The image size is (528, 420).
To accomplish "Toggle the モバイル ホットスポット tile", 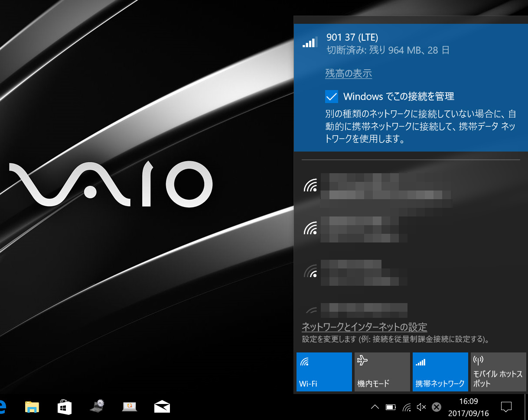I will tap(499, 372).
